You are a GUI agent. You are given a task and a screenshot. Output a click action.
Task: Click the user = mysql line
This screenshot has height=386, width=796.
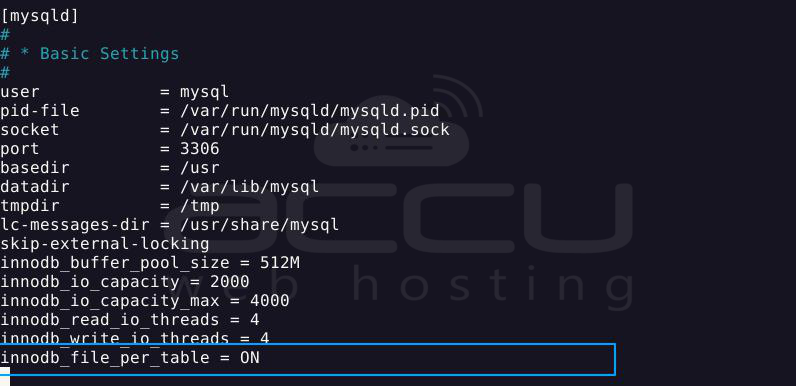click(115, 92)
